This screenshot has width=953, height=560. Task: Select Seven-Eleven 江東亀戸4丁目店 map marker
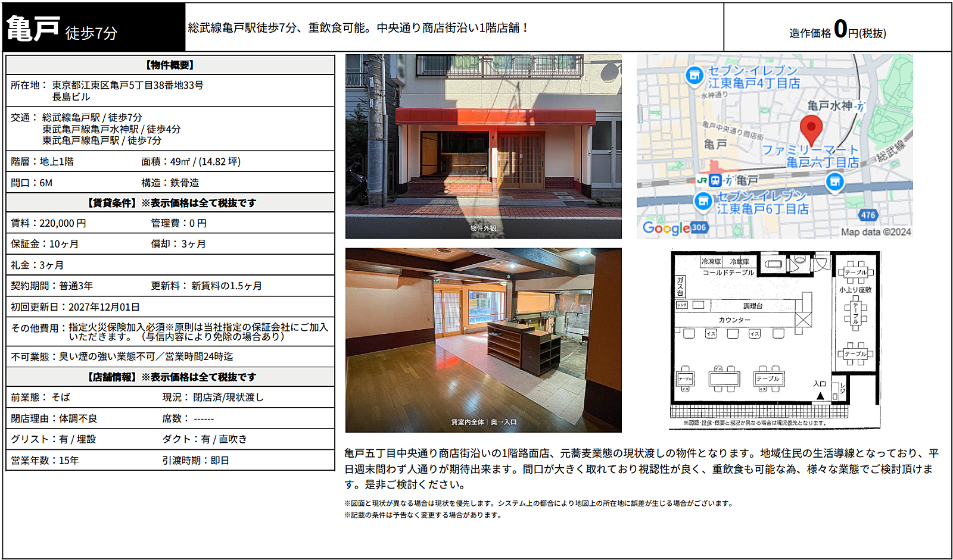coord(694,76)
